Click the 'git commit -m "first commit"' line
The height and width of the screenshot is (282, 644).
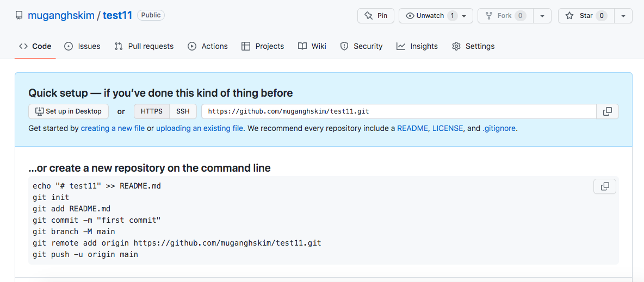pyautogui.click(x=96, y=221)
